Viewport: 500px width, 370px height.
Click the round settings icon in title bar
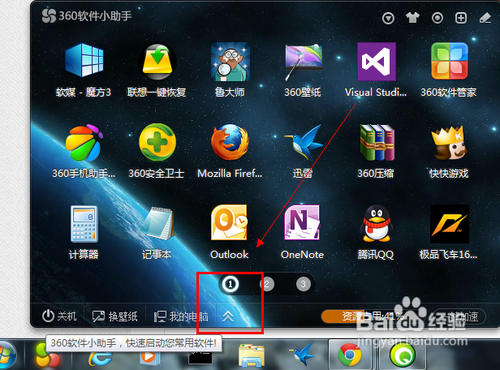coord(437,18)
